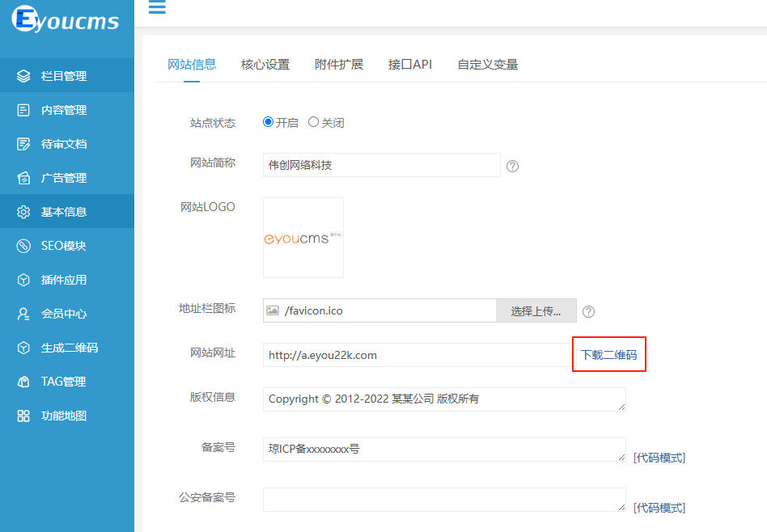The image size is (767, 532).
Task: Click the 会员中心 user icon
Action: pos(23,314)
